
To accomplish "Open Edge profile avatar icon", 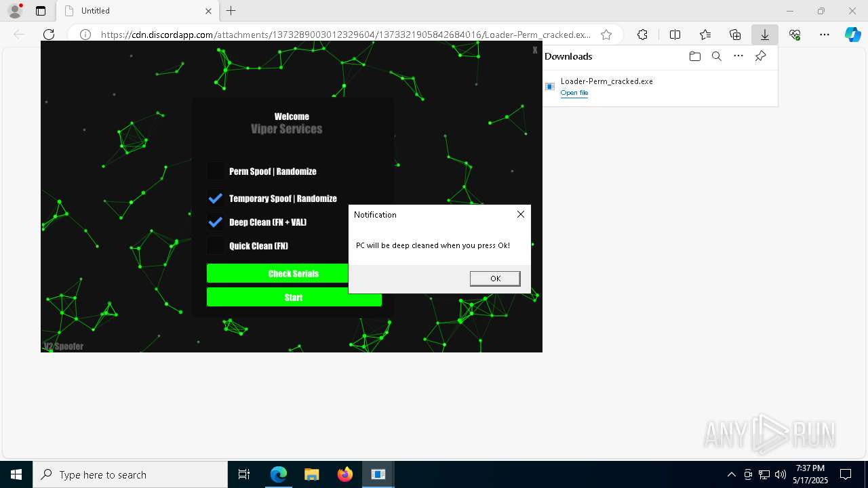I will coord(15,11).
